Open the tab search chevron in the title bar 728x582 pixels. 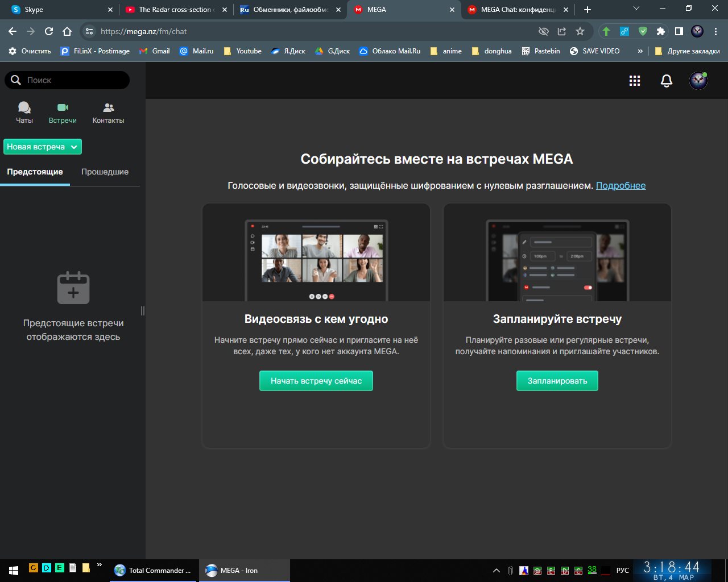click(636, 9)
